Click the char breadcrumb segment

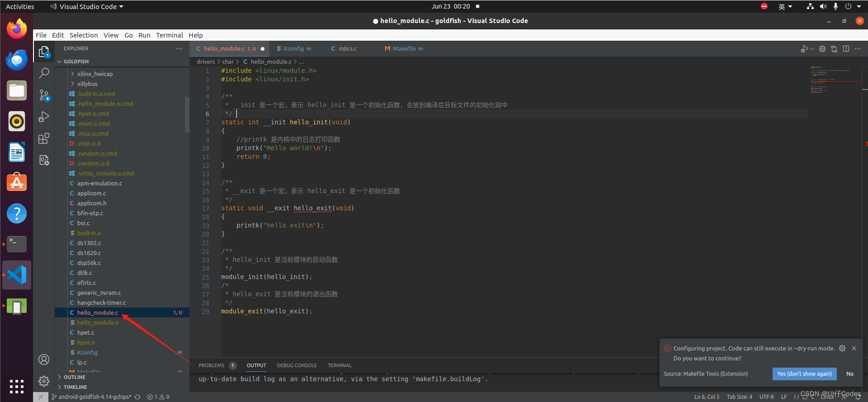228,61
